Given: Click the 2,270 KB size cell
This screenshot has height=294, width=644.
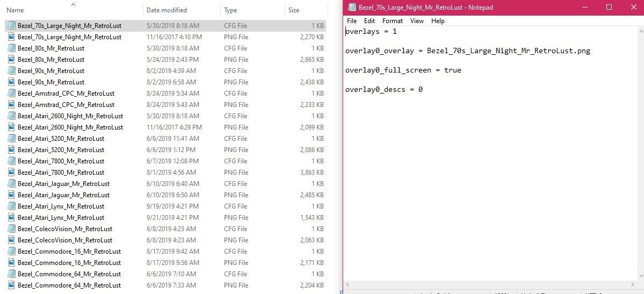Looking at the screenshot, I should point(312,37).
